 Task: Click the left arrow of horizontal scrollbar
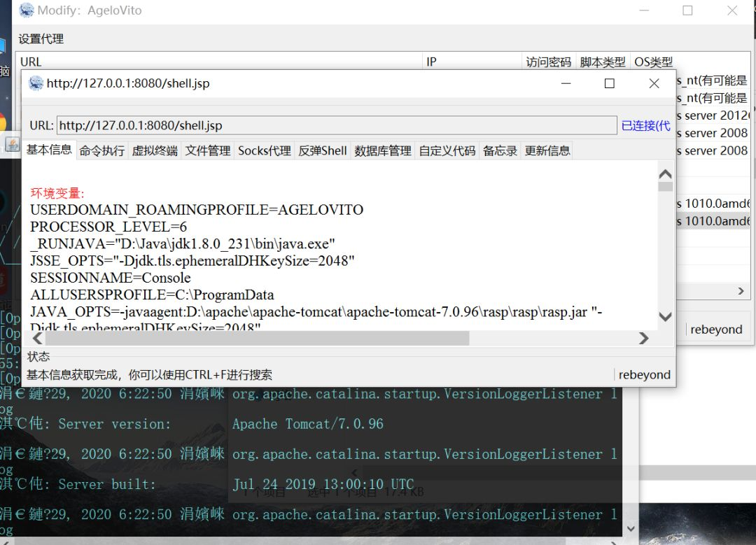click(38, 339)
